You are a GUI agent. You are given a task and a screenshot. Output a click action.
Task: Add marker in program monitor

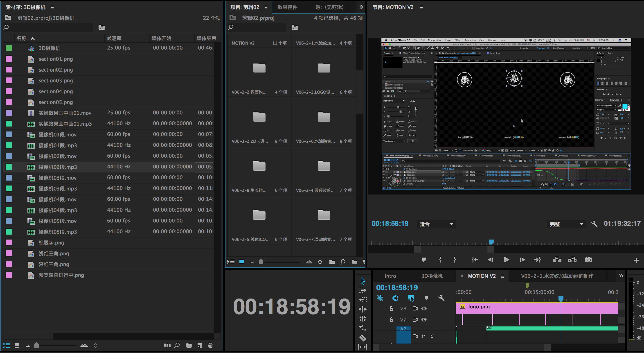coord(423,260)
